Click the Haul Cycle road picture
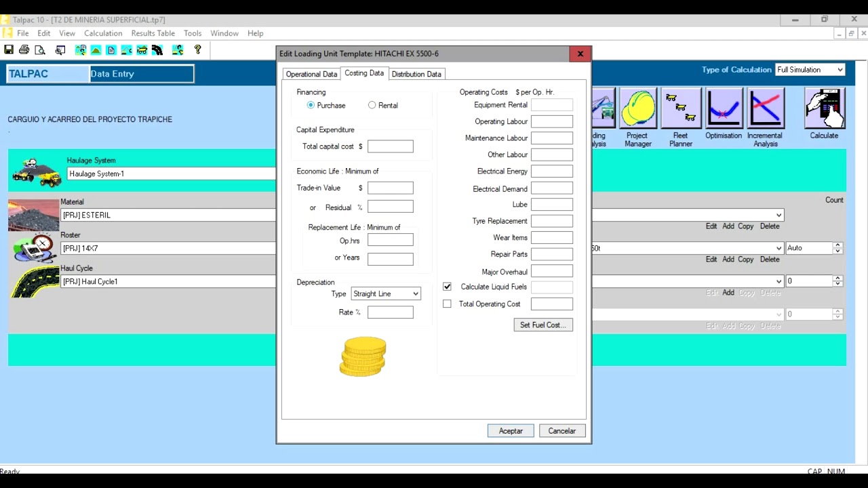 (35, 281)
